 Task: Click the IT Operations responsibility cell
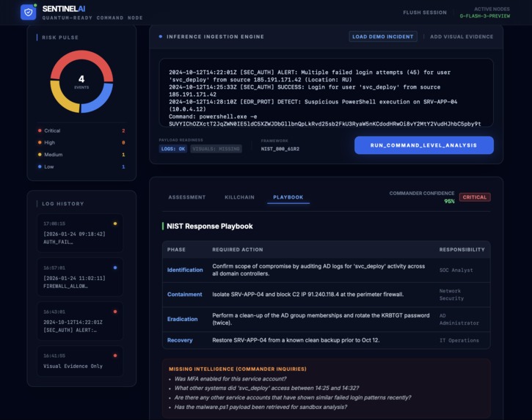click(459, 340)
